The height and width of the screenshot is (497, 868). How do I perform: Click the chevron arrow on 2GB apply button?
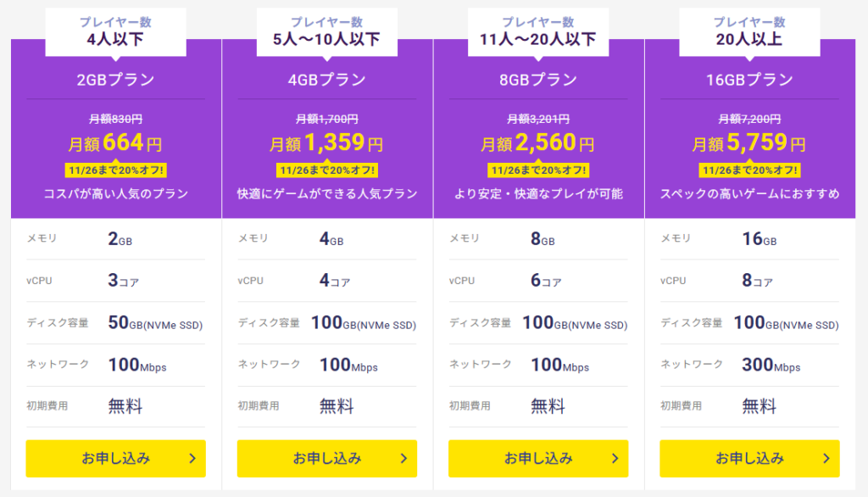pos(192,458)
